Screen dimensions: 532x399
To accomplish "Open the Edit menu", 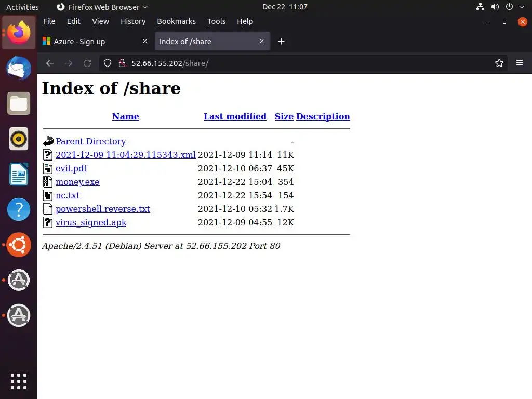I will pos(74,21).
